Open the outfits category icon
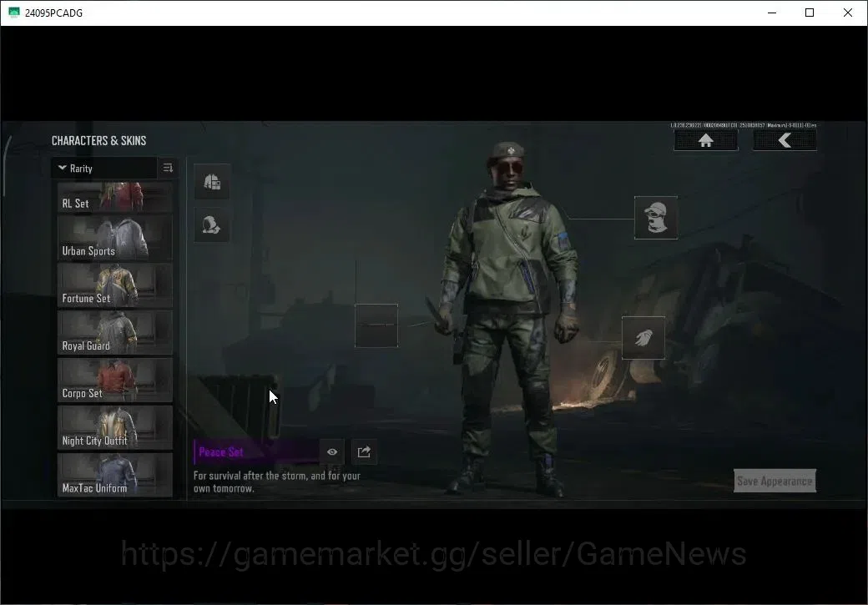Viewport: 868px width, 605px height. [x=212, y=181]
